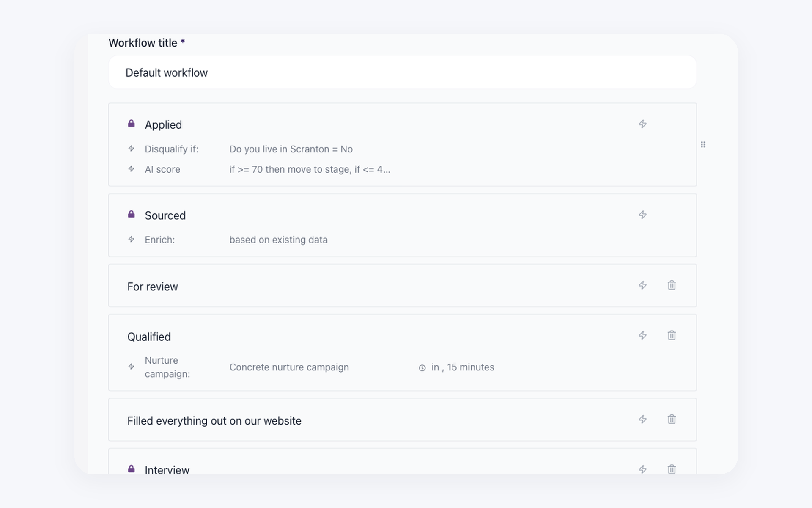This screenshot has width=812, height=508.
Task: Click the 'Disqualify if:' label
Action: (x=171, y=149)
